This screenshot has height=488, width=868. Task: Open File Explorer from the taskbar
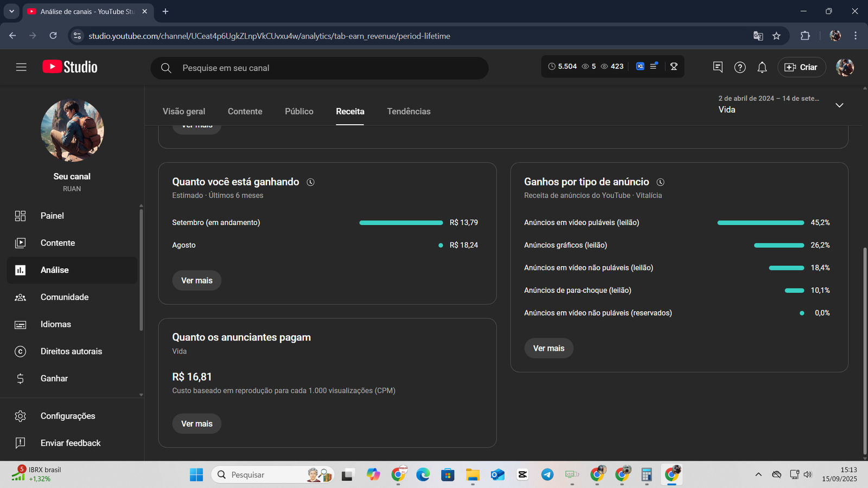[473, 475]
